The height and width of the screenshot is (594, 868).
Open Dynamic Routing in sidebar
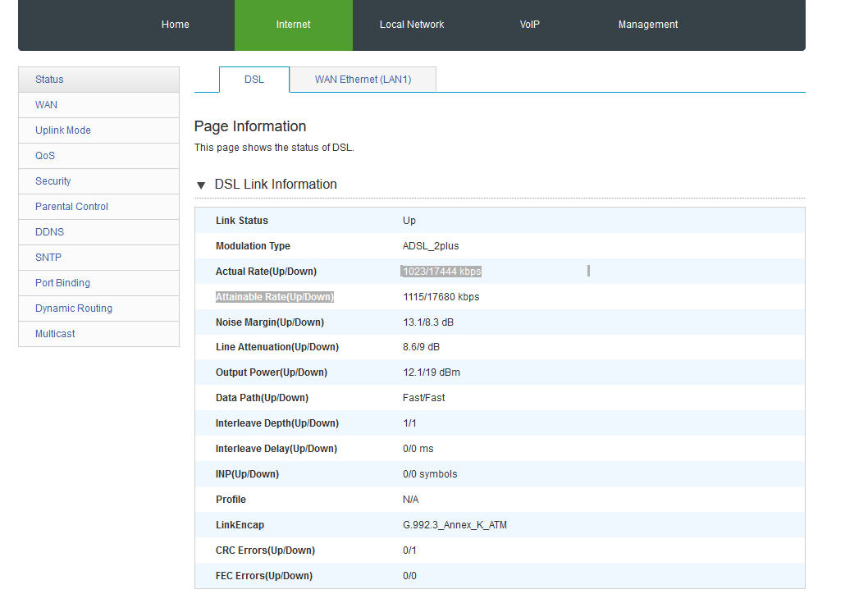98,308
